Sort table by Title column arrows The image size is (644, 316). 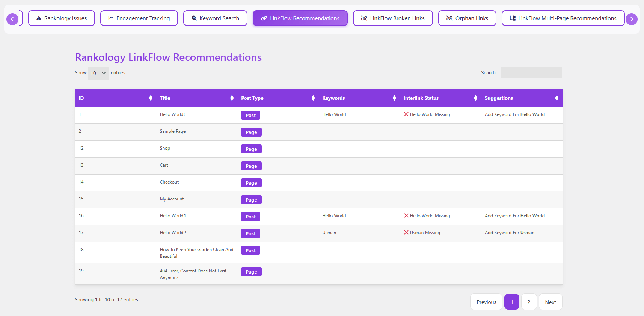(232, 98)
